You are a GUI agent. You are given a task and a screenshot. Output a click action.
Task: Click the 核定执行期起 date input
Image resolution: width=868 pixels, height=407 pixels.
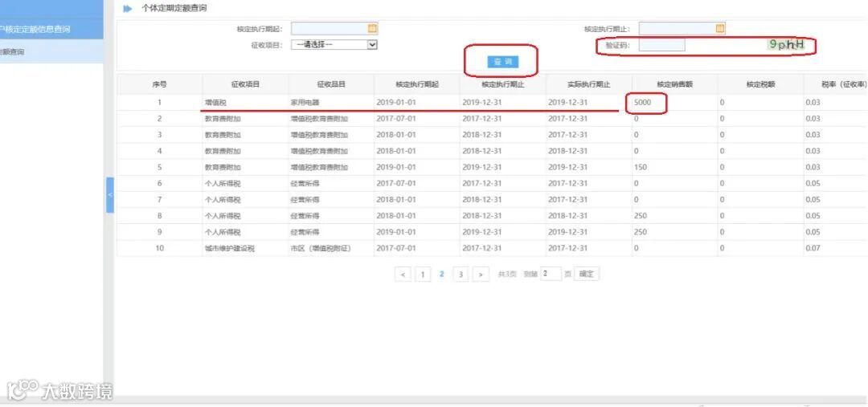click(334, 28)
